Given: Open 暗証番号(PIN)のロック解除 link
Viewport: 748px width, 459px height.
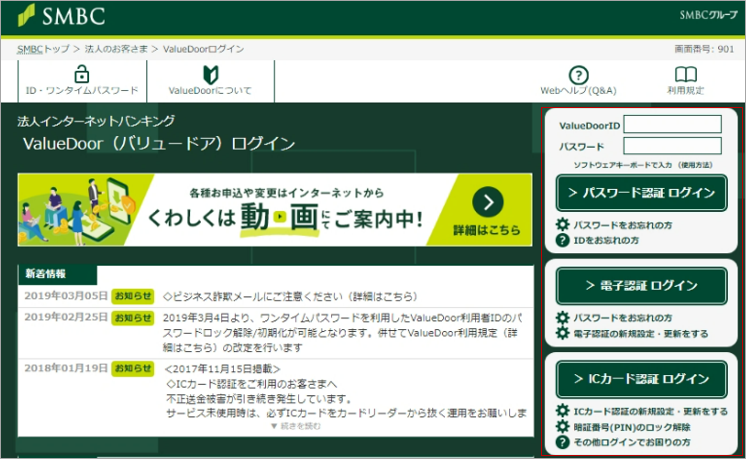Looking at the screenshot, I should [x=632, y=427].
